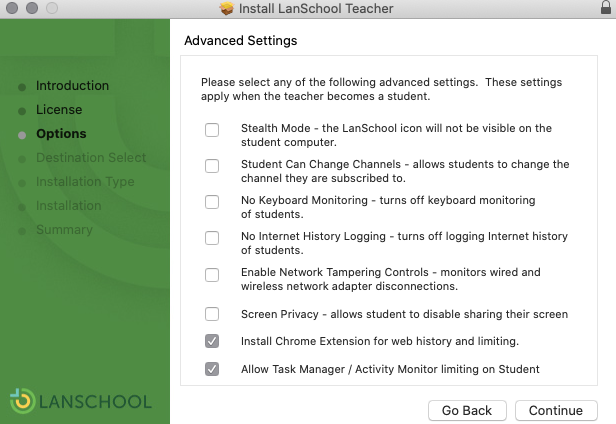Enable the Stealth Mode checkbox
Viewport: 616px width, 424px height.
click(x=212, y=130)
